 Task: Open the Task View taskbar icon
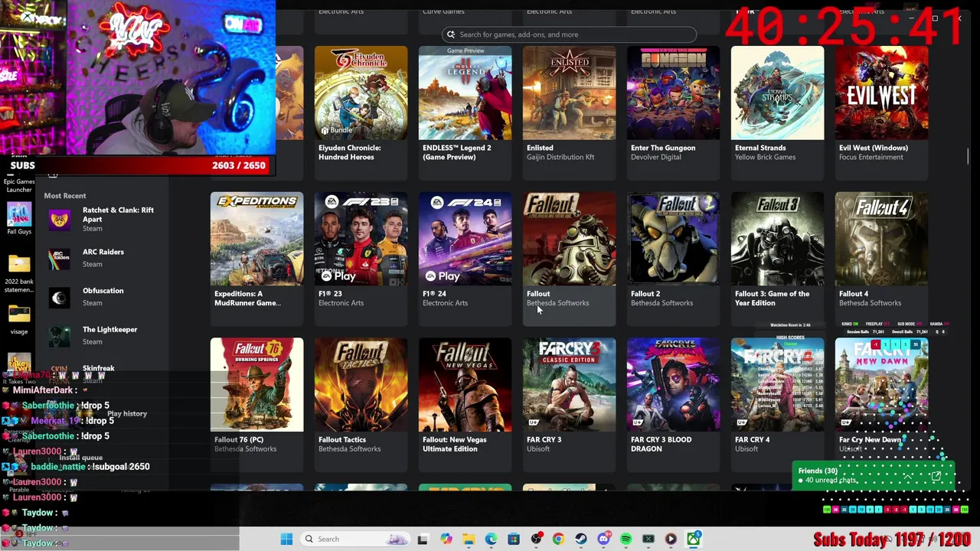coord(423,539)
